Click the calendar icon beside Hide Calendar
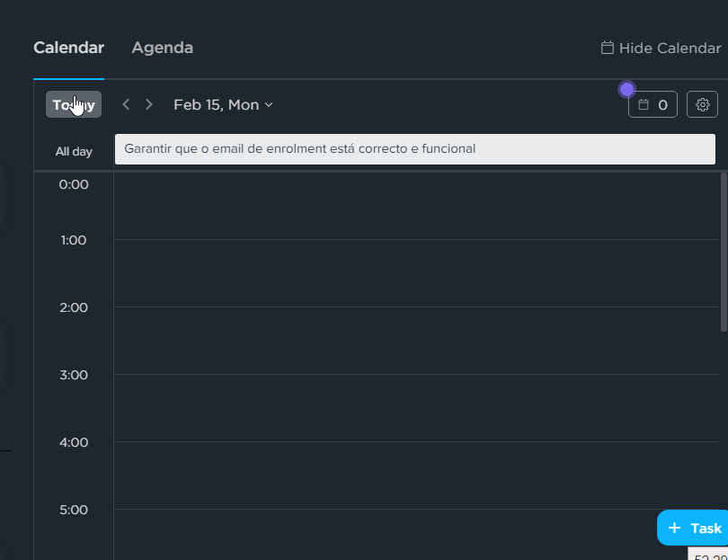Image resolution: width=728 pixels, height=560 pixels. click(x=608, y=48)
